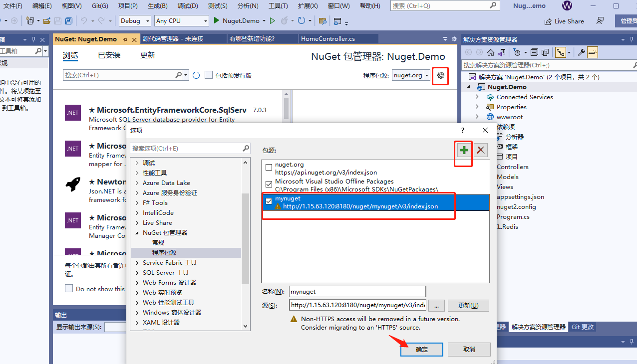Click the Undo arrow in the toolbar
The image size is (637, 364).
click(x=84, y=21)
